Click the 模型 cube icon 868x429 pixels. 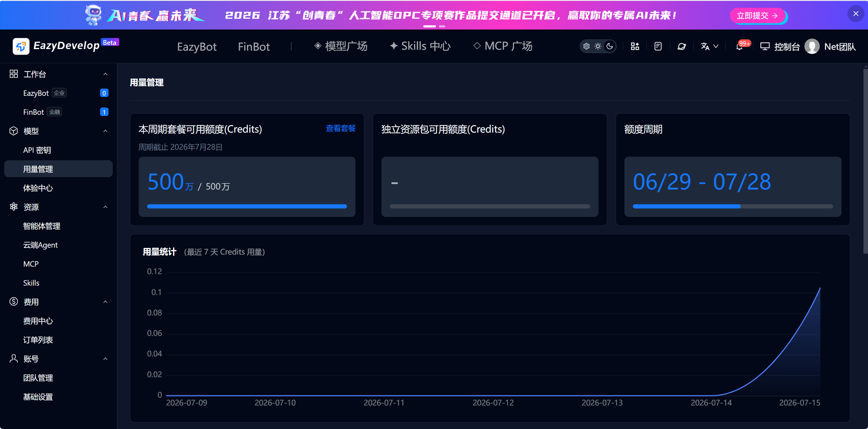click(x=14, y=131)
